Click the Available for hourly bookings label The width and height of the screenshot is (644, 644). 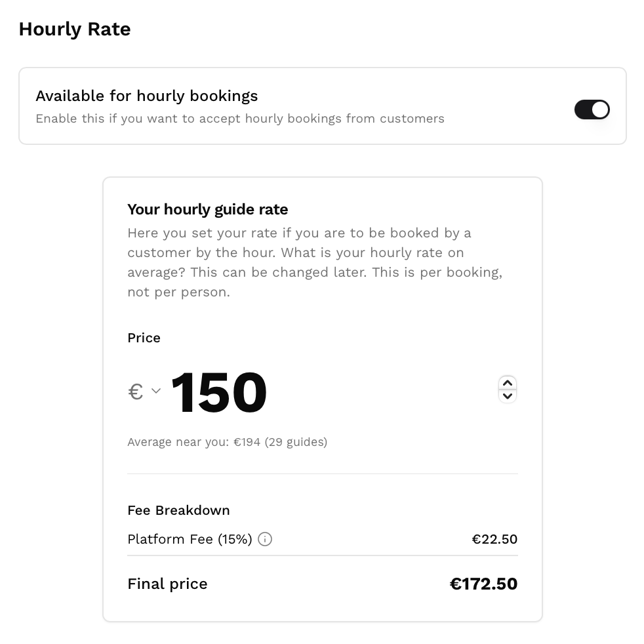point(146,96)
